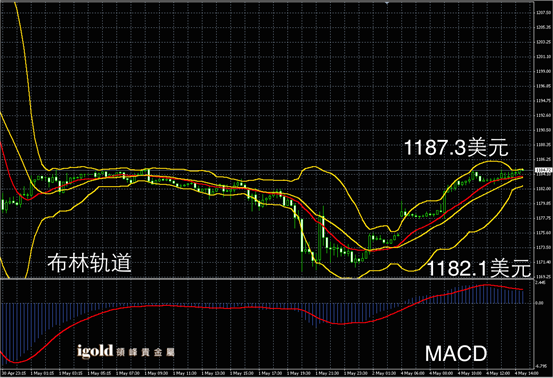Image resolution: width=553 pixels, height=378 pixels.
Task: Click the 1190.50 price axis label
Action: pos(543,130)
